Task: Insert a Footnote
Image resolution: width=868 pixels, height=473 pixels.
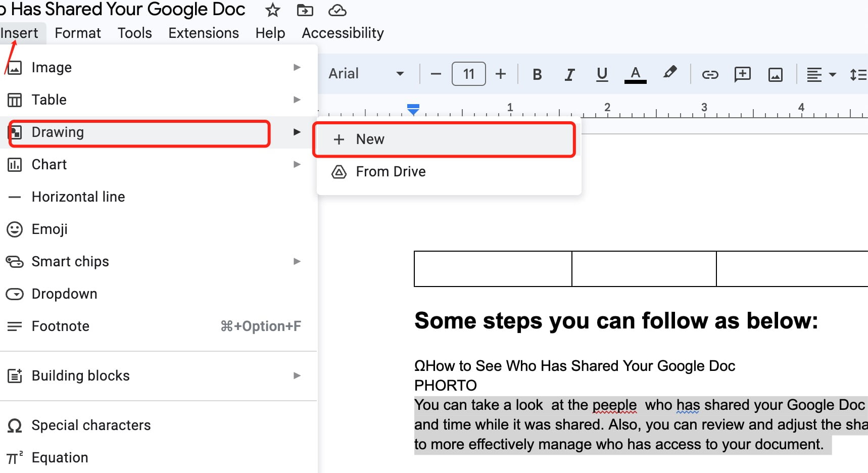Action: [159, 326]
